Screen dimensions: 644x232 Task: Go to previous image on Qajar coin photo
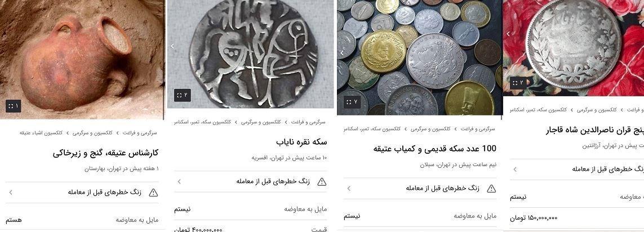point(508,34)
